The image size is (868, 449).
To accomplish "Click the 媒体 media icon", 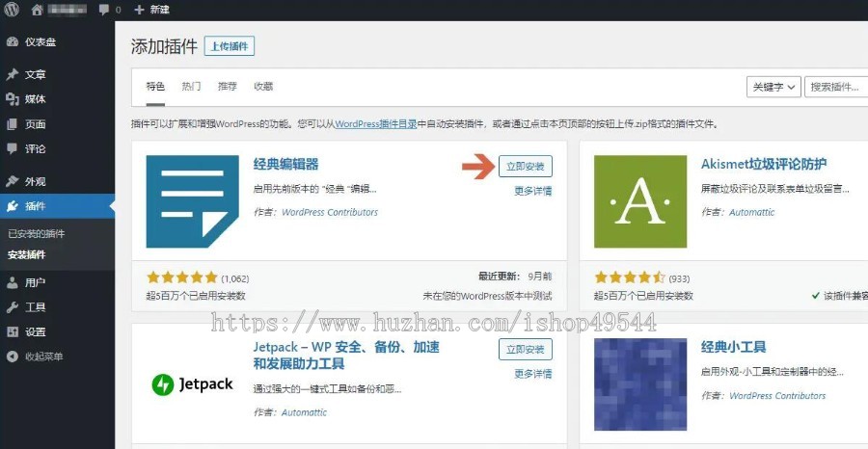I will click(13, 99).
